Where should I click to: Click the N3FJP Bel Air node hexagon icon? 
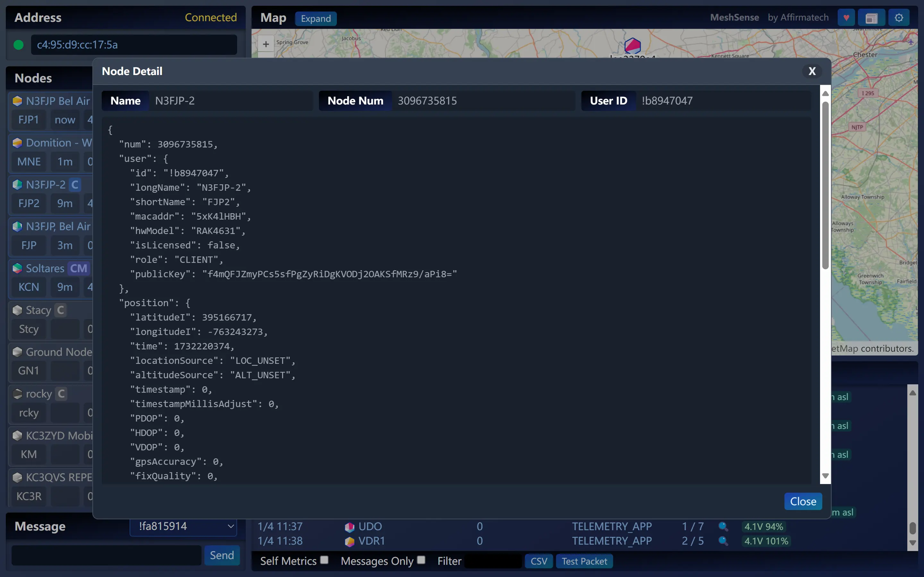click(17, 101)
